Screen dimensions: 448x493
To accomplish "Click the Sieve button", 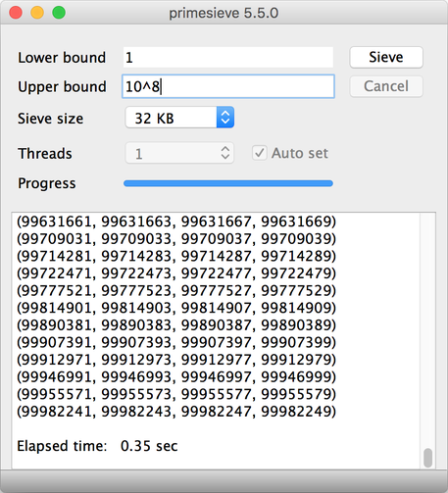I will tap(386, 57).
